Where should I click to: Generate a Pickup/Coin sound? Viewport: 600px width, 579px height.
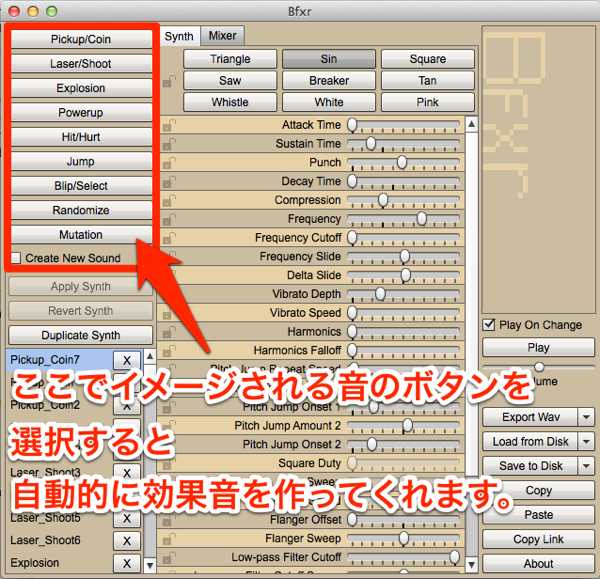[81, 39]
